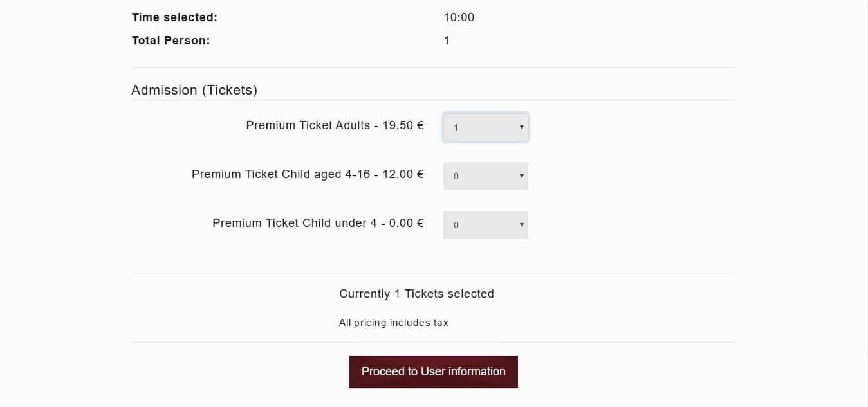Open the Child under 4 quantity dropdown
Screen dimensions: 868x407
(x=485, y=225)
